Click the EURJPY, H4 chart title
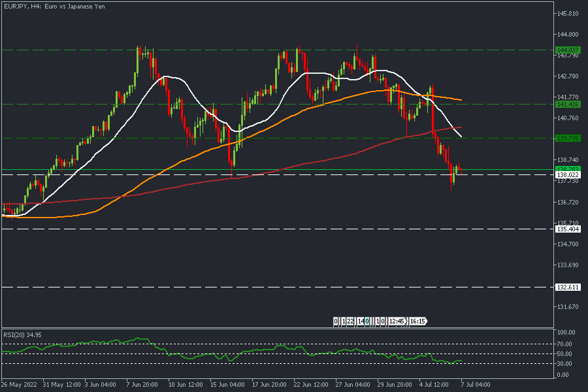Image resolution: width=588 pixels, height=392 pixels. pyautogui.click(x=54, y=6)
